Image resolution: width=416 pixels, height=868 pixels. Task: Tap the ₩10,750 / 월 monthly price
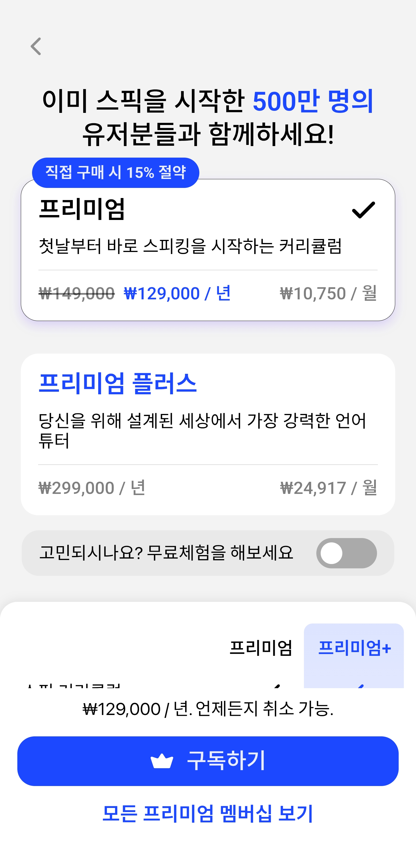point(328,293)
